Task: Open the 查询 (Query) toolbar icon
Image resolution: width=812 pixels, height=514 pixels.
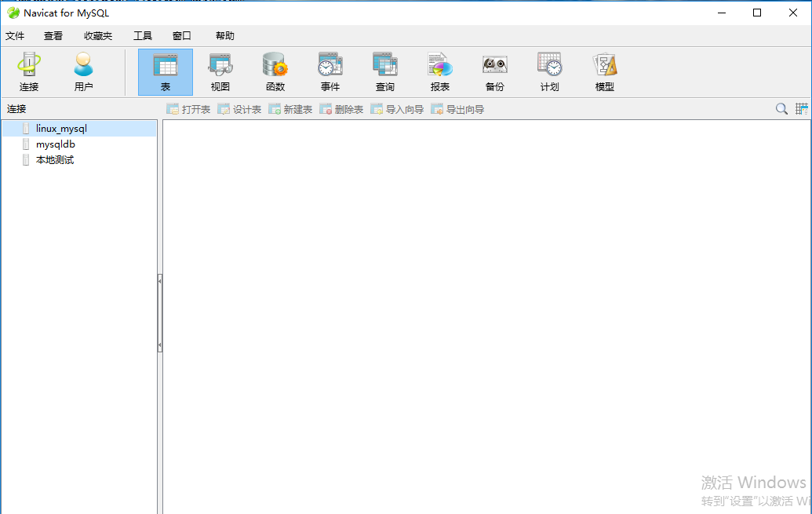Action: (x=385, y=71)
